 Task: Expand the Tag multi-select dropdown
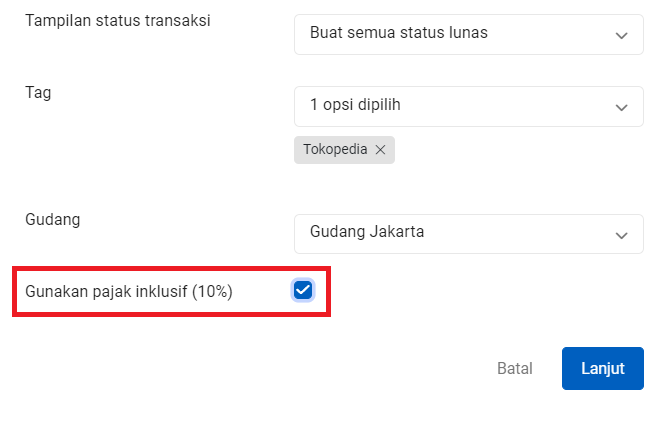tap(468, 106)
